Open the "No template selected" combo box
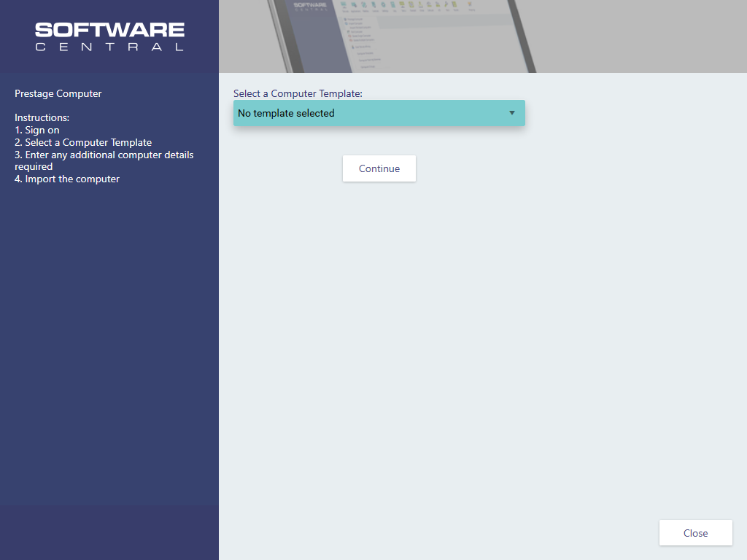The width and height of the screenshot is (747, 560). point(365,113)
